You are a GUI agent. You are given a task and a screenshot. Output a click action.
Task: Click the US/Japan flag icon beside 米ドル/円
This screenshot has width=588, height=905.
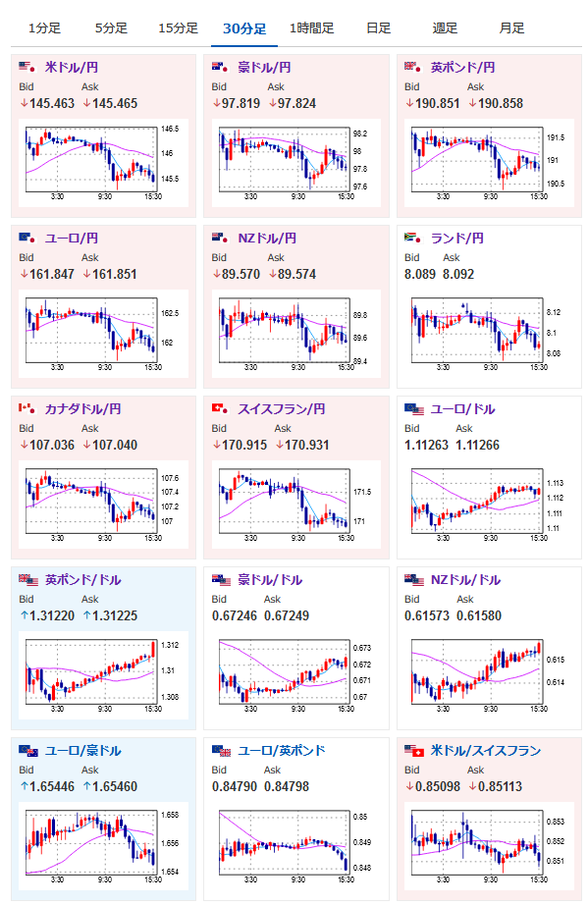tap(27, 67)
